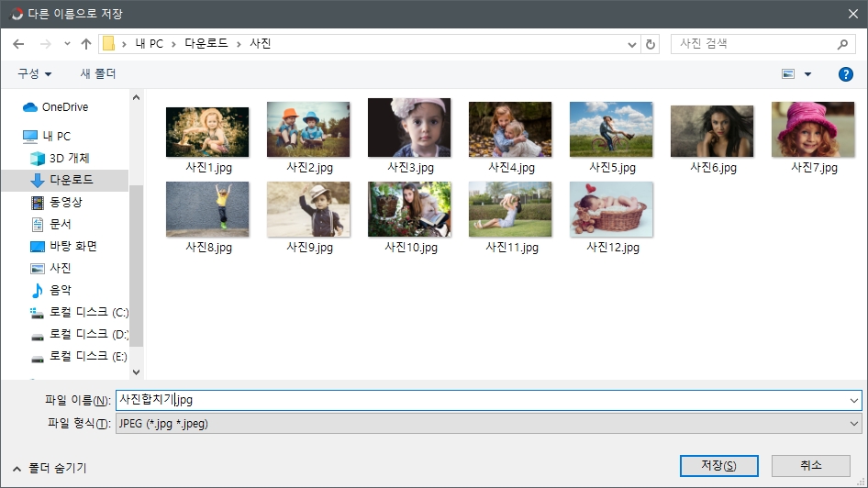Select the 사진7.jpg thumbnail
Viewport: 868px width, 488px height.
coord(813,129)
